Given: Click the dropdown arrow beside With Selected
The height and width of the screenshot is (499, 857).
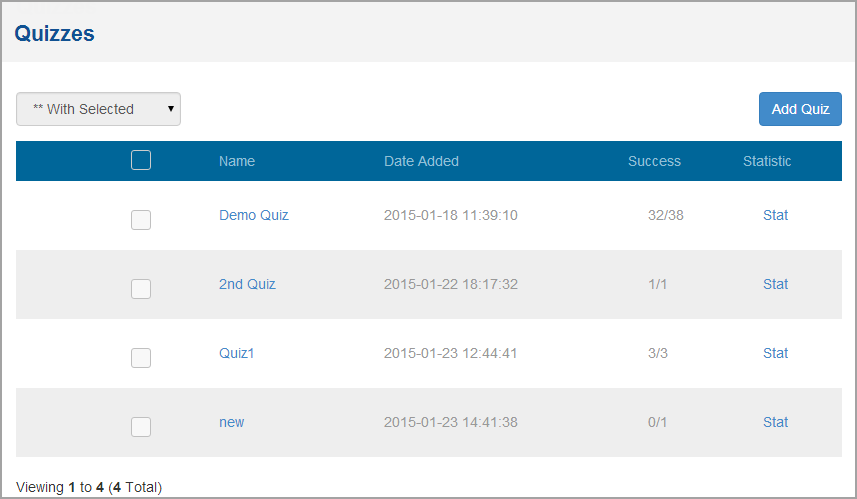Looking at the screenshot, I should coord(171,109).
